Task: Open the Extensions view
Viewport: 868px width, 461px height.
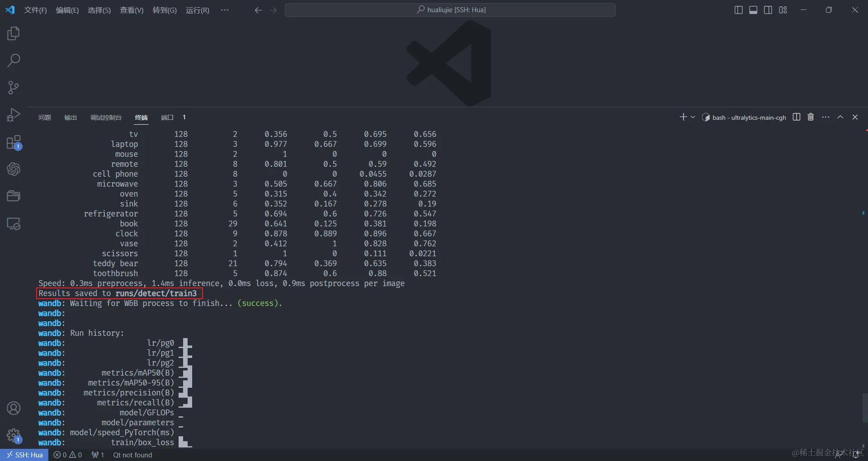Action: (x=14, y=142)
